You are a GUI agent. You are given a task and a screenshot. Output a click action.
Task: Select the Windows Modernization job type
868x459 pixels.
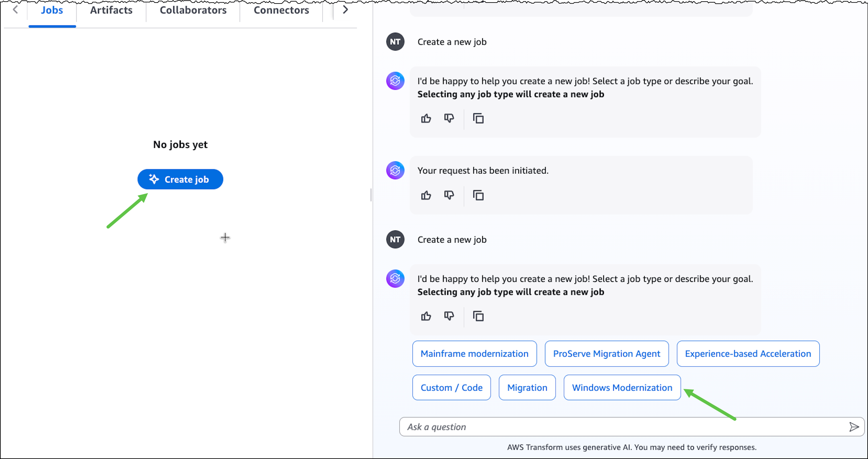pos(622,387)
